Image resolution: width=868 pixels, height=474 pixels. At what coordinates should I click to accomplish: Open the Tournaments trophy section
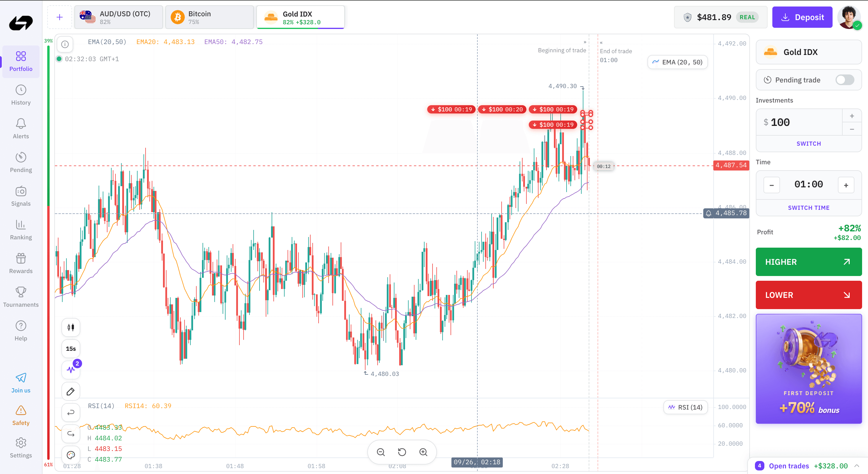[21, 298]
